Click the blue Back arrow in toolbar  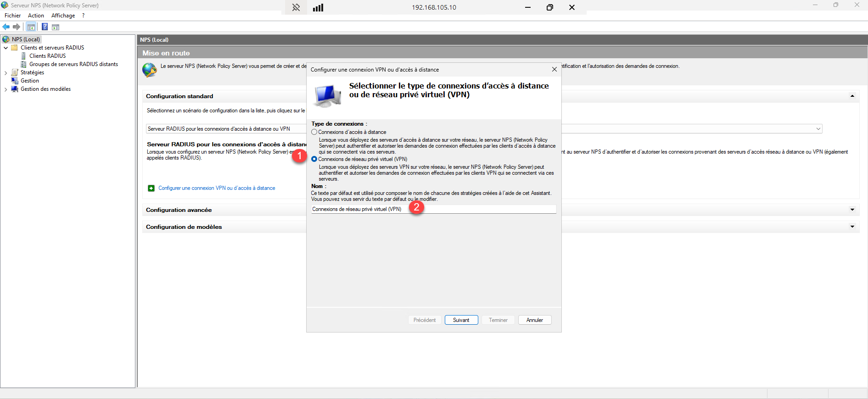tap(6, 27)
